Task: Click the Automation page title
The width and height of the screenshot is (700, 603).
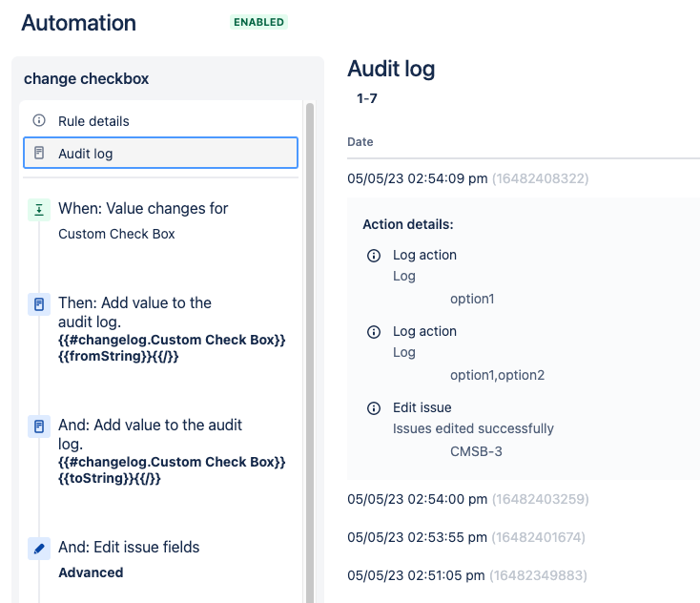Action: pos(78,23)
